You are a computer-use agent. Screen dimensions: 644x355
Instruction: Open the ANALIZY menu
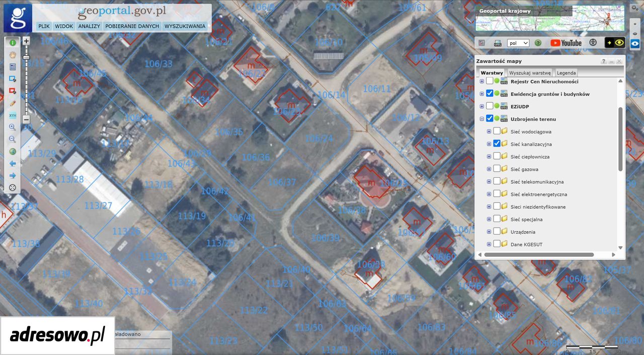89,26
